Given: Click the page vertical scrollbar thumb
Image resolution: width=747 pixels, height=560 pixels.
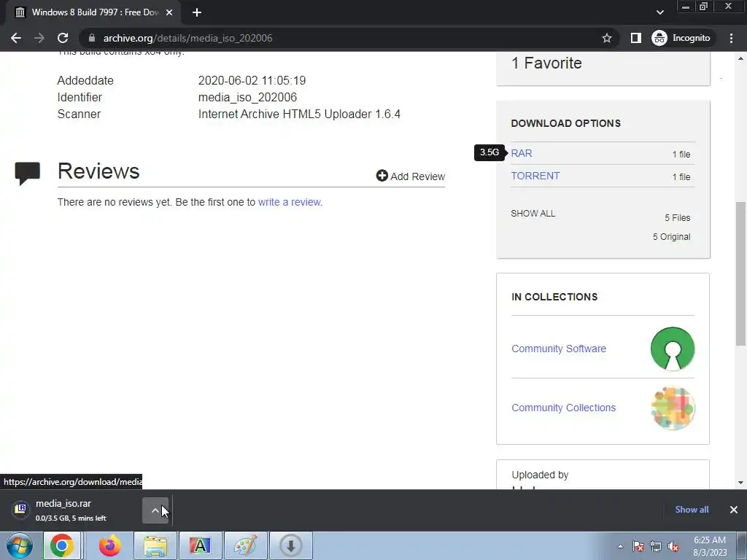Looking at the screenshot, I should point(741,274).
